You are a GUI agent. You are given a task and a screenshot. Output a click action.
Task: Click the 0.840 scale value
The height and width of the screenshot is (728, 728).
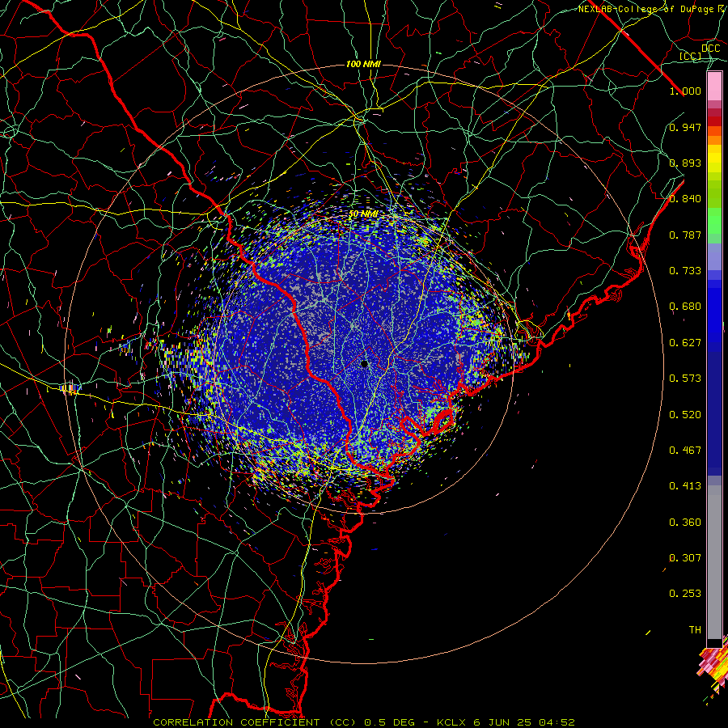click(685, 199)
